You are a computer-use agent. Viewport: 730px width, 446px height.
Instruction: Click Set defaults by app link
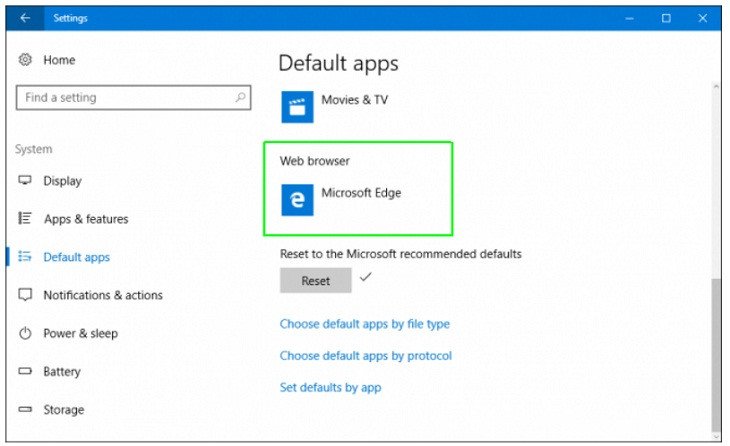(330, 387)
